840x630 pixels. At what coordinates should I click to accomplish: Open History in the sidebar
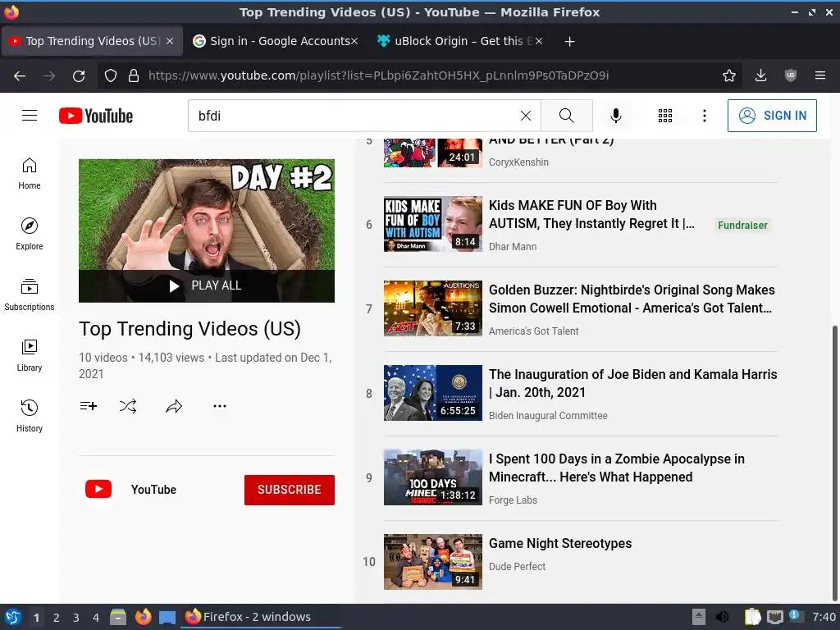coord(30,416)
